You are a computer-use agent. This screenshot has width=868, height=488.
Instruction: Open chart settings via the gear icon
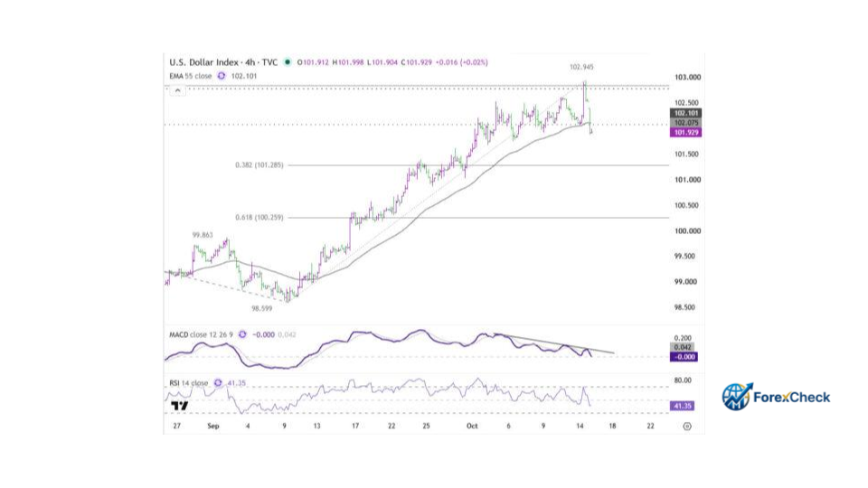687,426
